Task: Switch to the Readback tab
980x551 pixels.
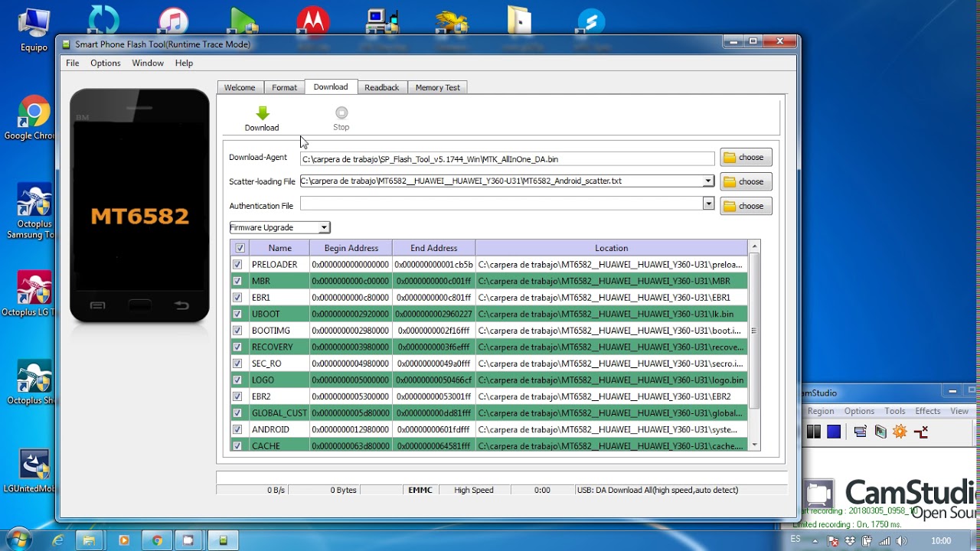Action: (381, 88)
